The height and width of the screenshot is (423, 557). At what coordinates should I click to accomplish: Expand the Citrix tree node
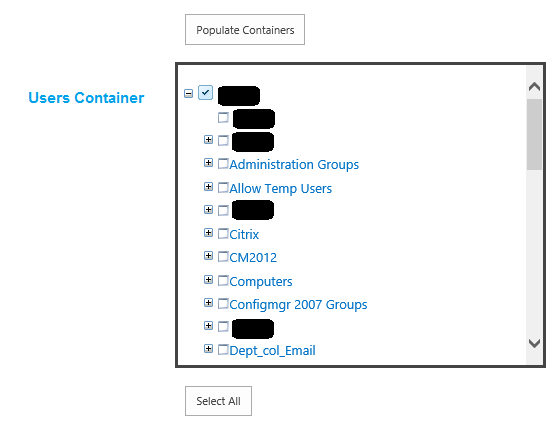(x=209, y=233)
